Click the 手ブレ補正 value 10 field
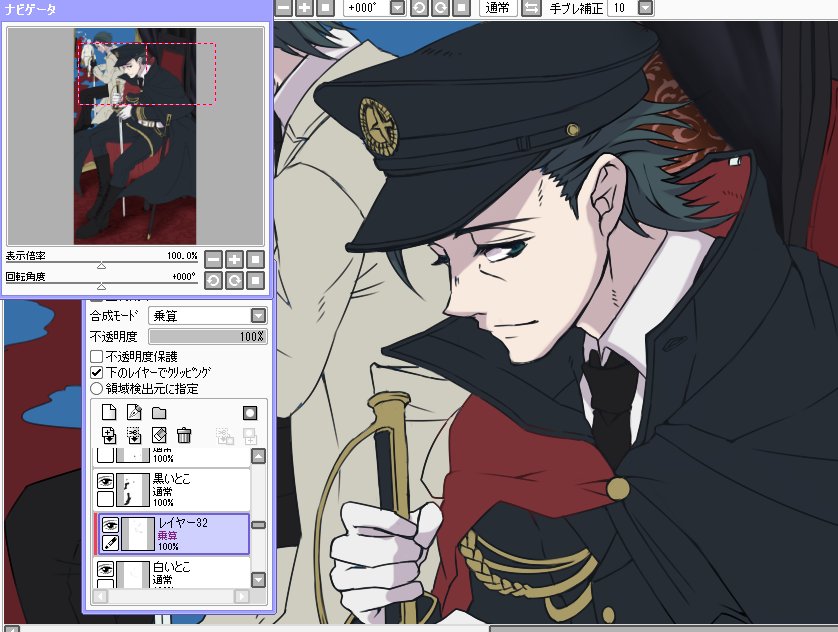Screen dimensions: 838x632 (x=623, y=7)
